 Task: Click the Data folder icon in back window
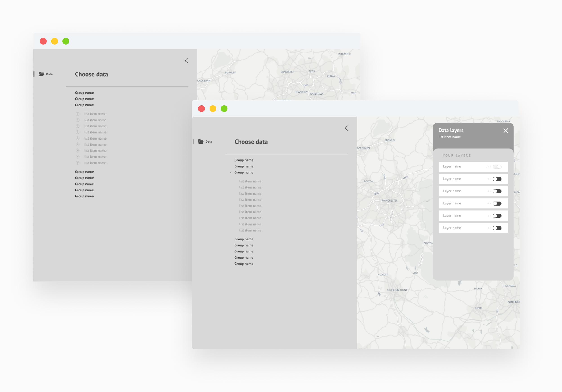pos(41,74)
